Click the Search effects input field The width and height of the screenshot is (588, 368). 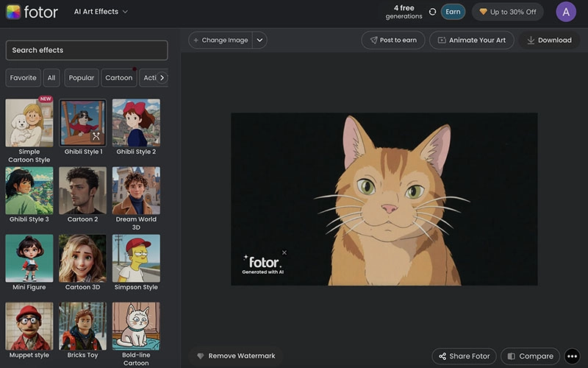click(x=87, y=50)
